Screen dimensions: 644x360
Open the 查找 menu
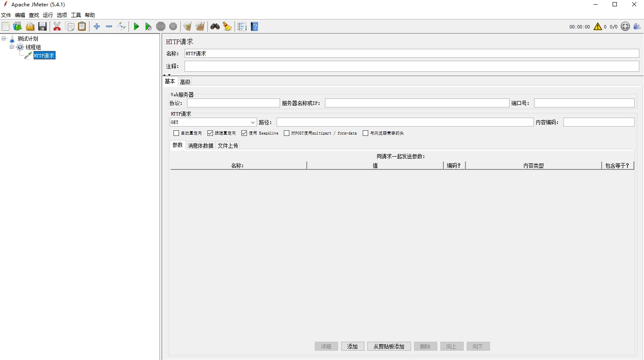pos(34,15)
